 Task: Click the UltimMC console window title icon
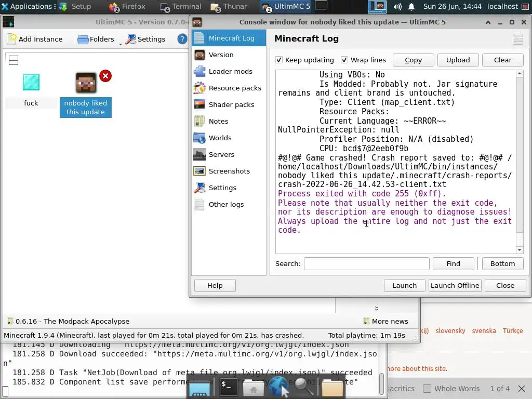click(197, 22)
